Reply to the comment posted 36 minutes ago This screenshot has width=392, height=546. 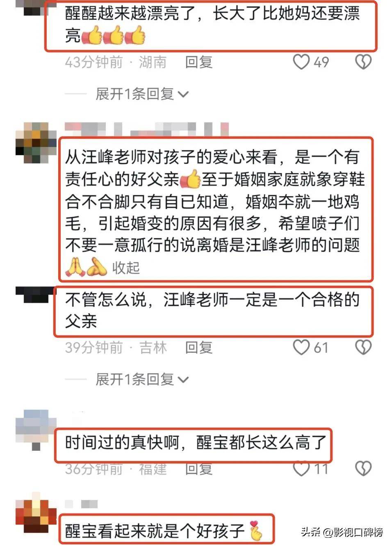(x=199, y=468)
